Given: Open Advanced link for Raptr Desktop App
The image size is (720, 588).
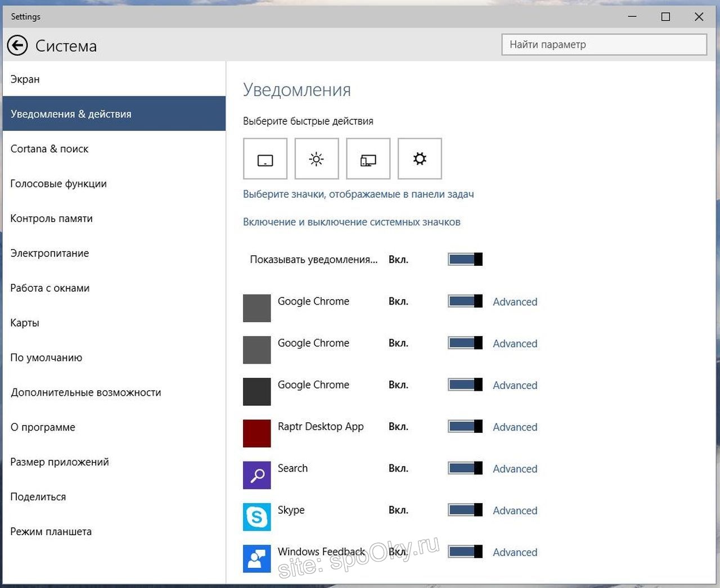Looking at the screenshot, I should tap(515, 427).
